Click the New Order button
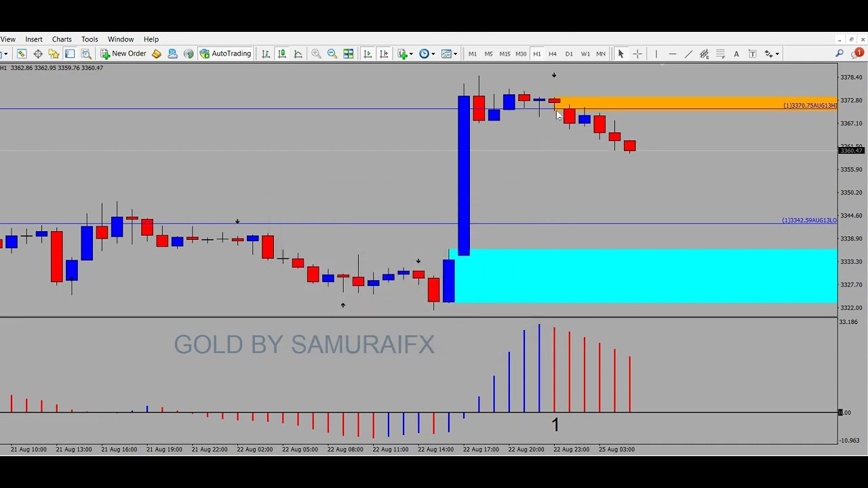Viewport: 868px width, 488px height. click(x=123, y=54)
